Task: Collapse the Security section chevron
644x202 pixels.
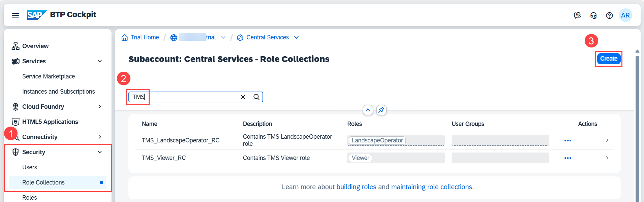Action: 100,152
